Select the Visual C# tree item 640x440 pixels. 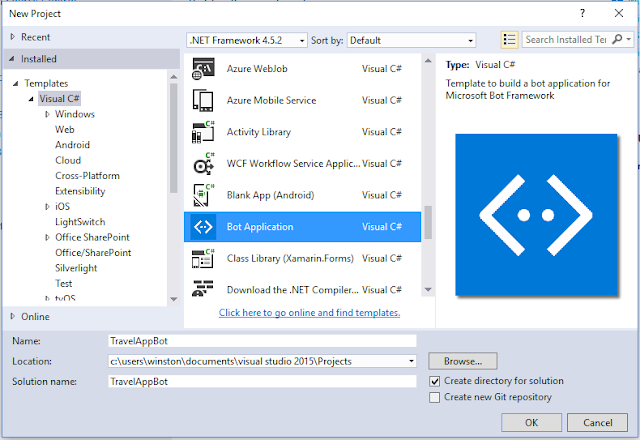coord(60,99)
